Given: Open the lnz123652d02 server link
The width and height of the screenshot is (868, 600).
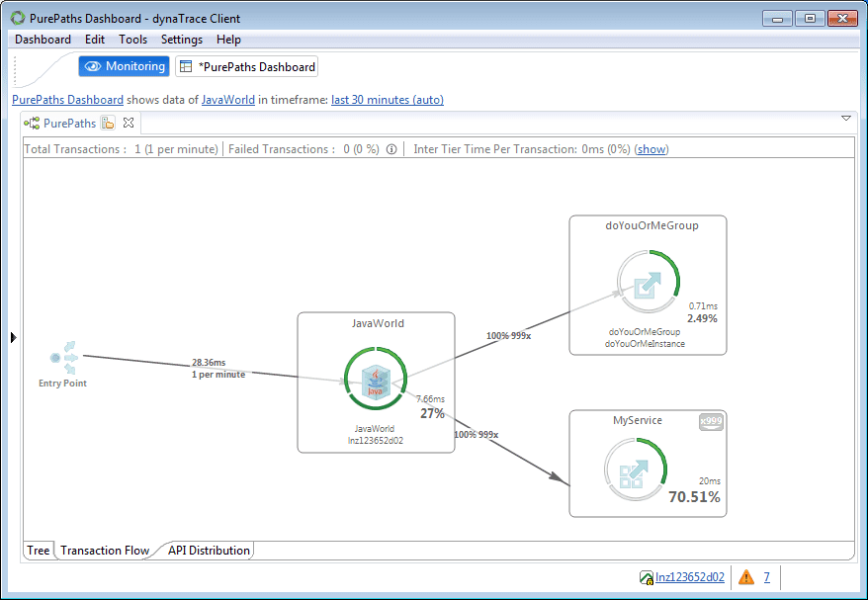Looking at the screenshot, I should pyautogui.click(x=690, y=577).
